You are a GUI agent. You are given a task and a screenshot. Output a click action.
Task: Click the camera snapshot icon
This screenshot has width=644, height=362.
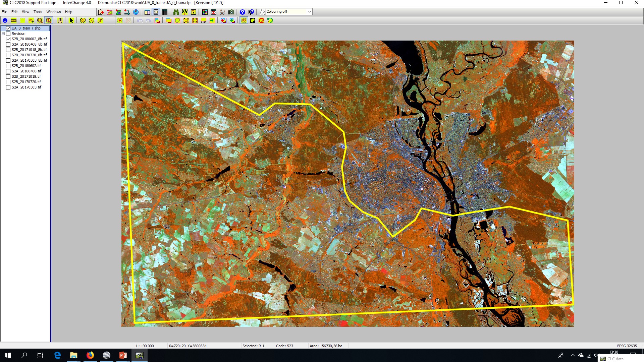pyautogui.click(x=231, y=12)
